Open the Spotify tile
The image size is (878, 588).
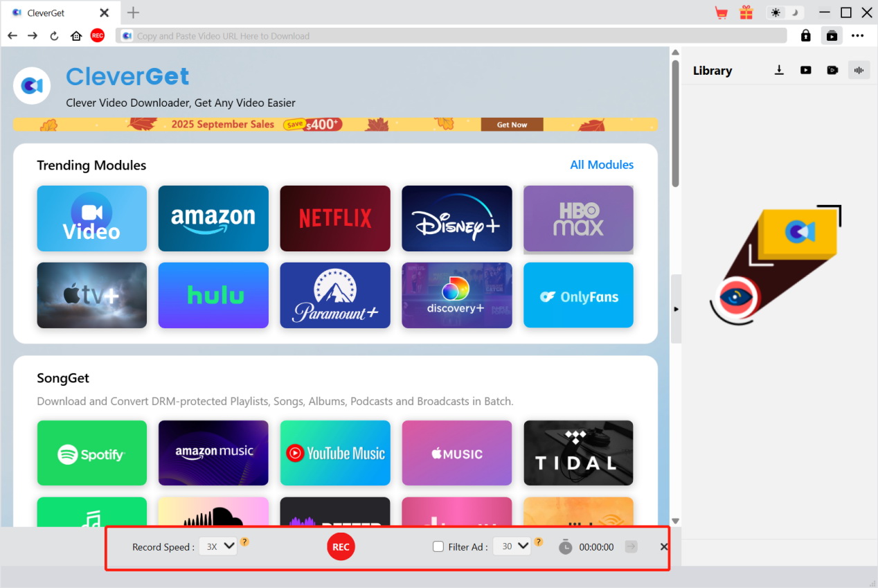click(x=92, y=453)
